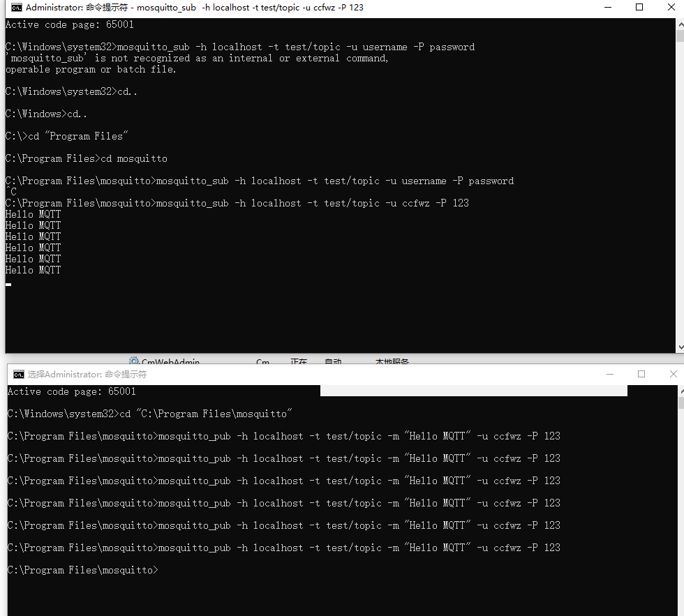Minimize the bottom 选择Administrator command window
The height and width of the screenshot is (616, 684).
coord(610,374)
